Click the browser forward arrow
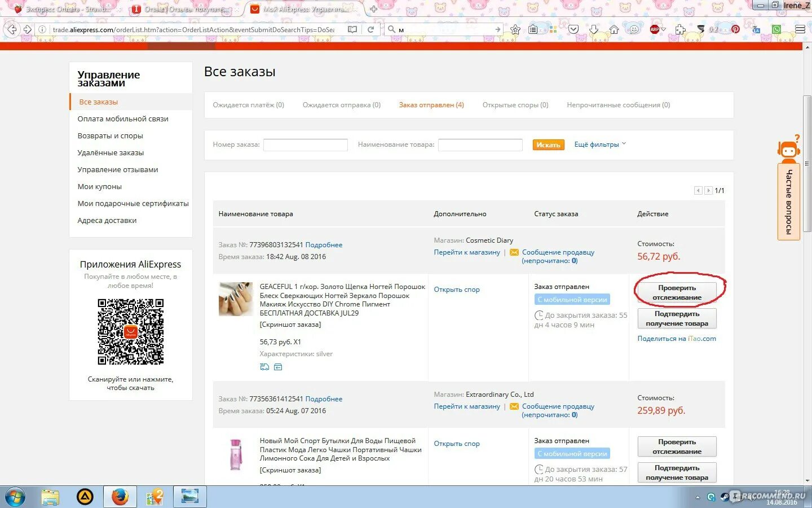812x508 pixels. click(27, 29)
